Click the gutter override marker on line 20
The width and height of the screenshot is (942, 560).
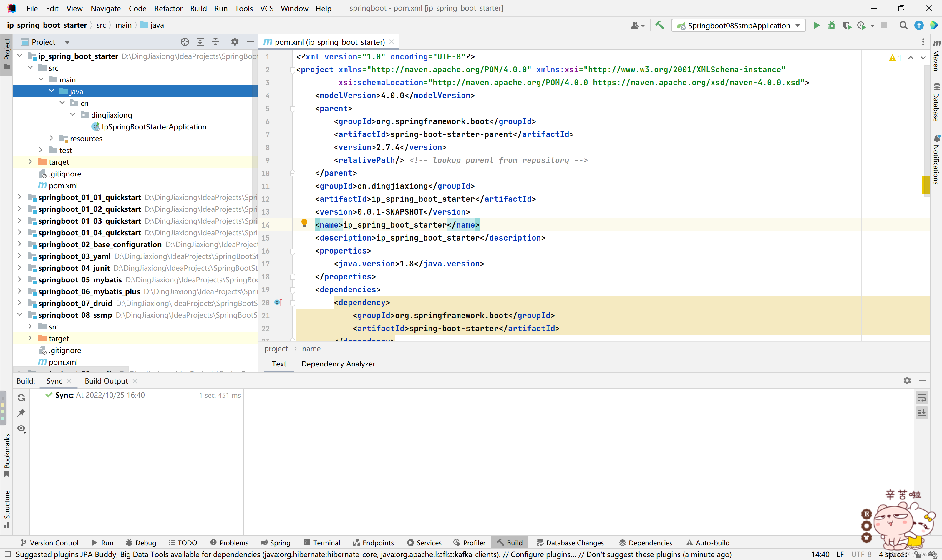tap(278, 302)
